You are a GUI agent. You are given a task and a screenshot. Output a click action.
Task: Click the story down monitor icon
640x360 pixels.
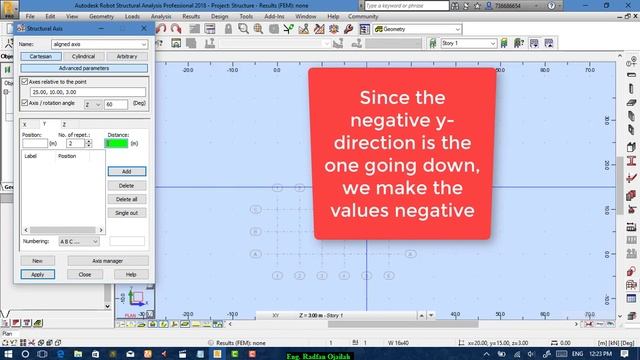[x=534, y=43]
